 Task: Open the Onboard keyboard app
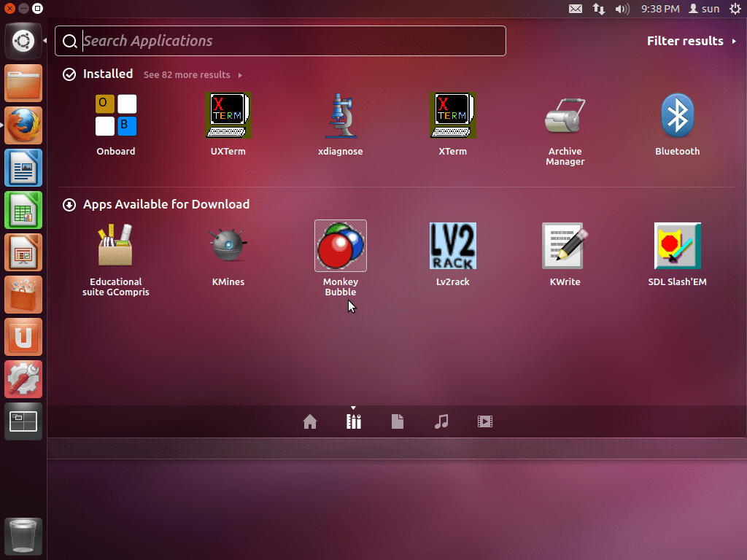point(116,116)
